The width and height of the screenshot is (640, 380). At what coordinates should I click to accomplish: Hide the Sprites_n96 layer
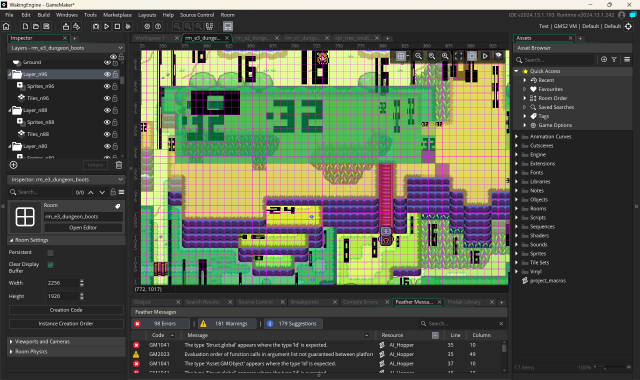tap(107, 86)
